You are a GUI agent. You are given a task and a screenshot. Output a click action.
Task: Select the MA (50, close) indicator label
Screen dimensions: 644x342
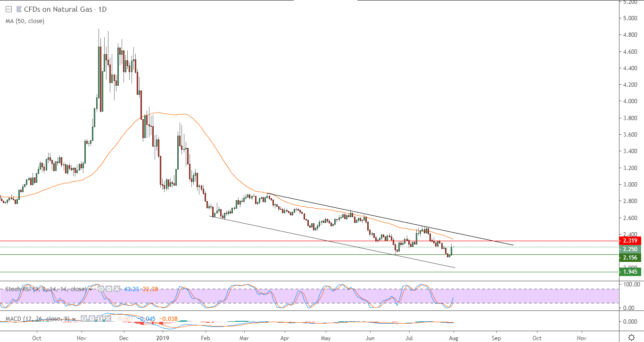click(x=25, y=21)
